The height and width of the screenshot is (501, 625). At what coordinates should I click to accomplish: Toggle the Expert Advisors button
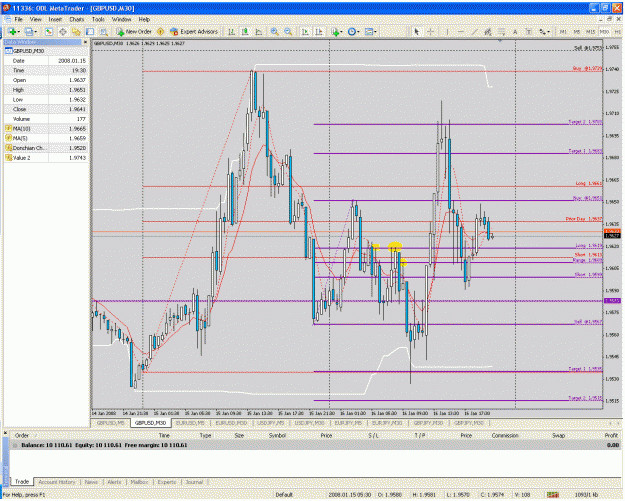(194, 31)
